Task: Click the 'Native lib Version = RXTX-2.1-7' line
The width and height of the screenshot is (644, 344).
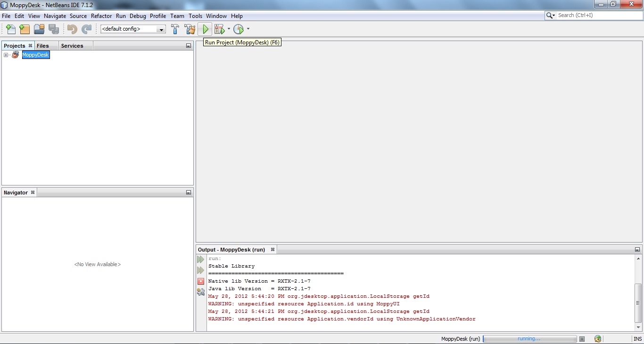Action: 259,281
